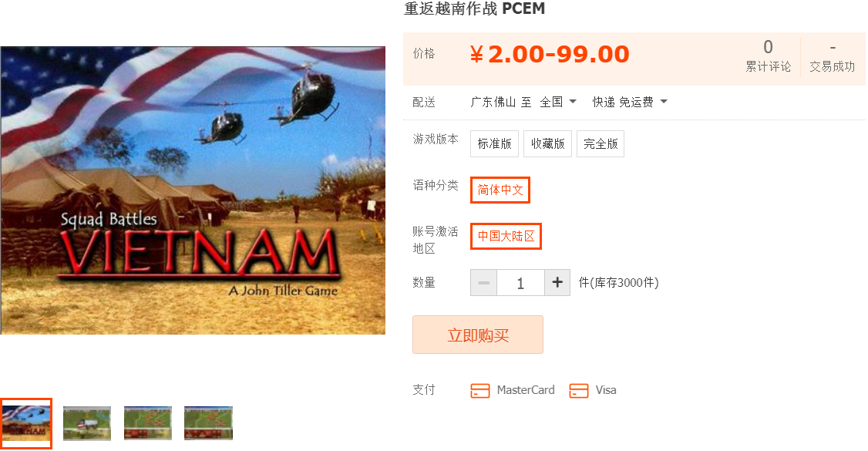This screenshot has height=451, width=868.
Task: Click the quantity input field showing 1
Action: 521,283
